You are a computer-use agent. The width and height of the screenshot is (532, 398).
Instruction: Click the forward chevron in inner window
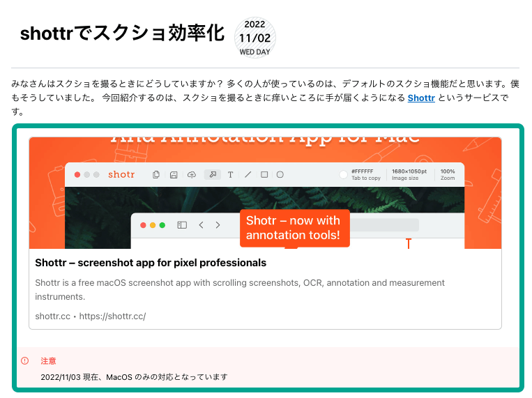click(218, 225)
